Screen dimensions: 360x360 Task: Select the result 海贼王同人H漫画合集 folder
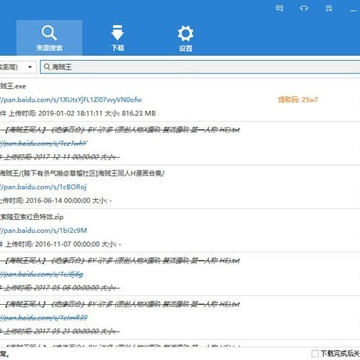tap(82, 173)
